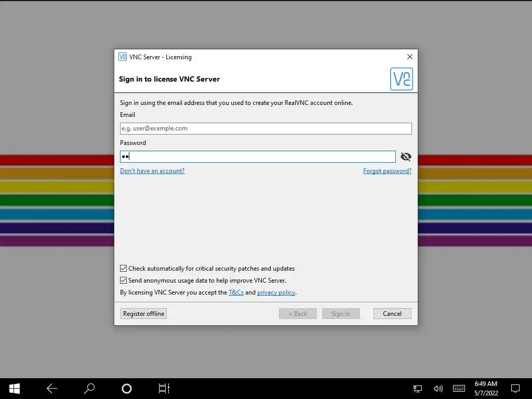Open Task View in taskbar

pyautogui.click(x=164, y=389)
